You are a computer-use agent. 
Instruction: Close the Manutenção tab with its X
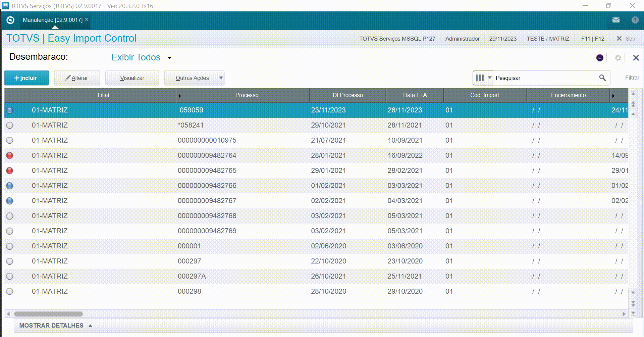(x=87, y=19)
